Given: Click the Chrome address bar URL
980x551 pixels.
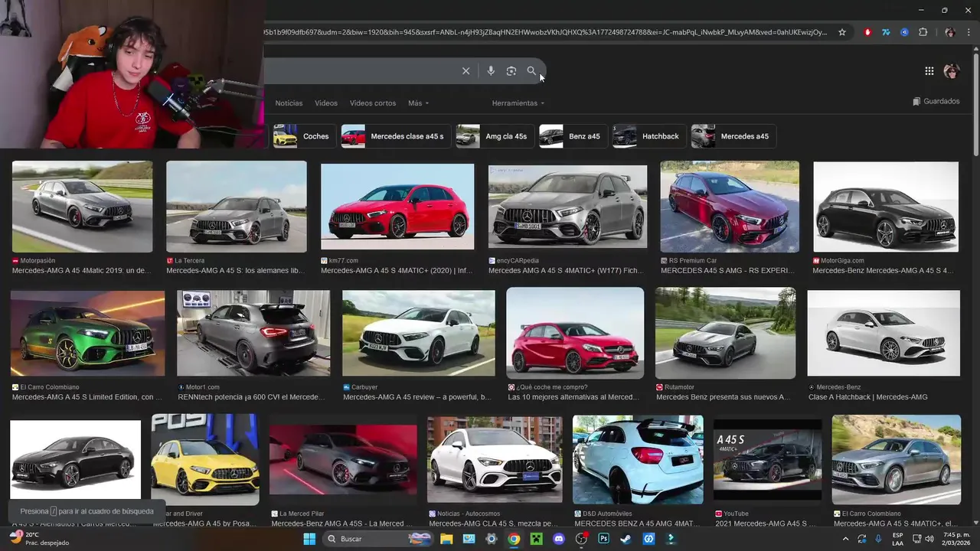Looking at the screenshot, I should point(544,32).
